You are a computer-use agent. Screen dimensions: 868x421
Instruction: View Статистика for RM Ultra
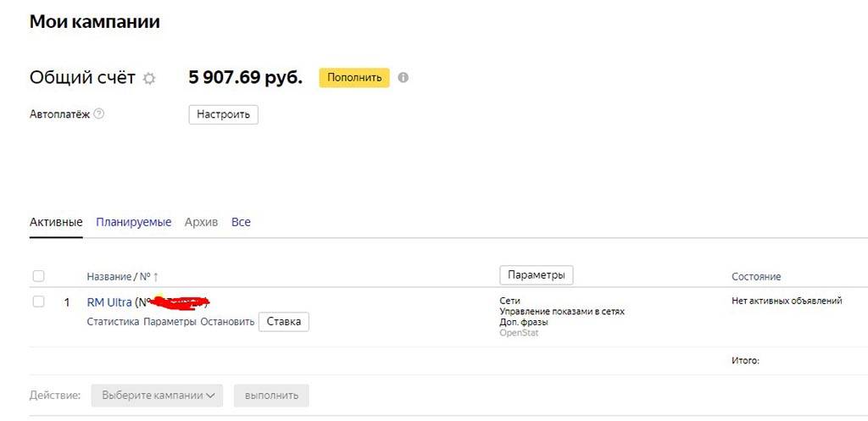(x=113, y=322)
